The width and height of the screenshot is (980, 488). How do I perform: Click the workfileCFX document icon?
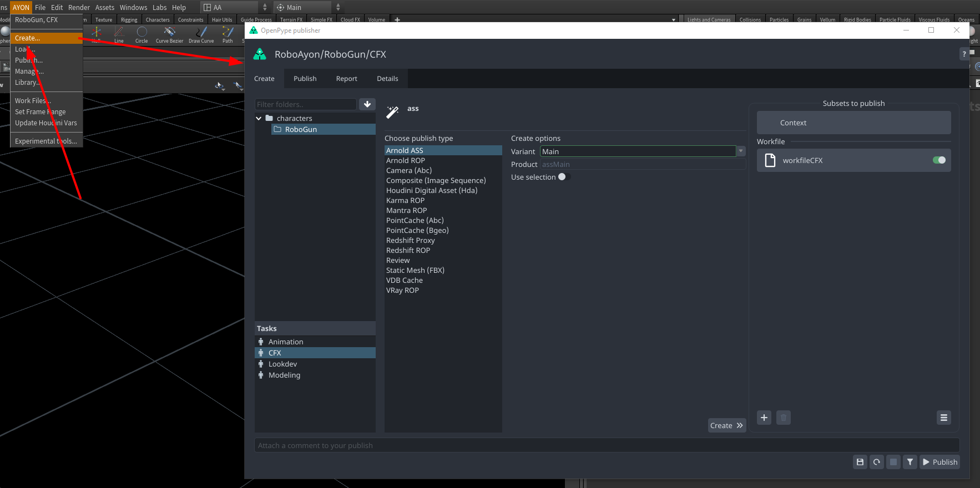pos(770,160)
